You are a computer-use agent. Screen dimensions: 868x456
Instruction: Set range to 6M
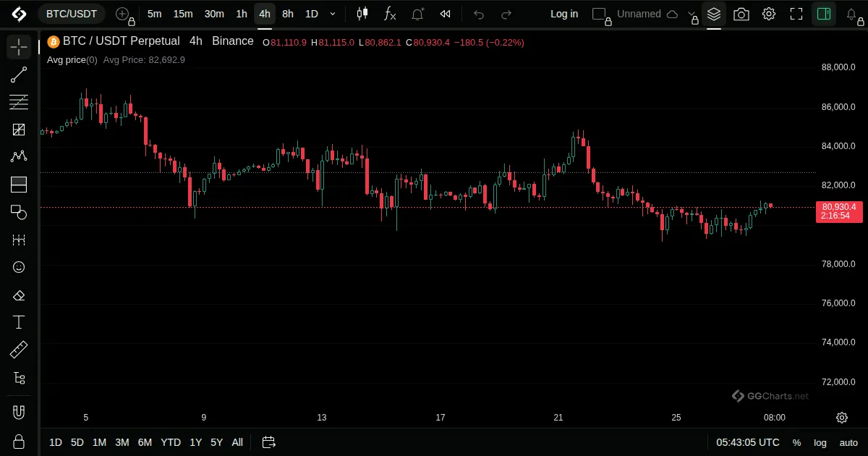pyautogui.click(x=145, y=442)
